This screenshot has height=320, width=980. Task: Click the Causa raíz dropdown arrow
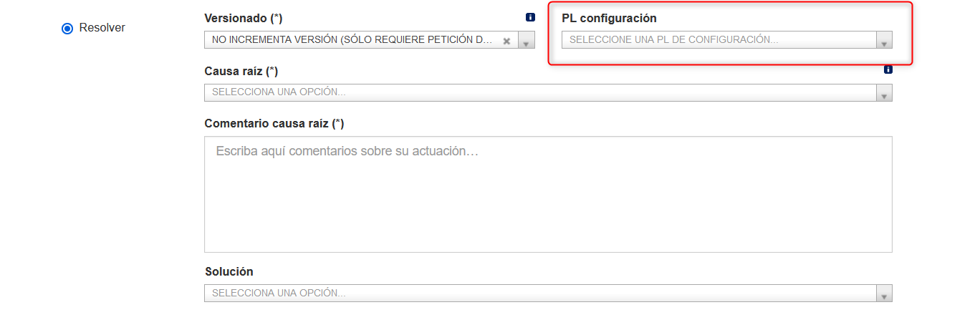coord(884,93)
